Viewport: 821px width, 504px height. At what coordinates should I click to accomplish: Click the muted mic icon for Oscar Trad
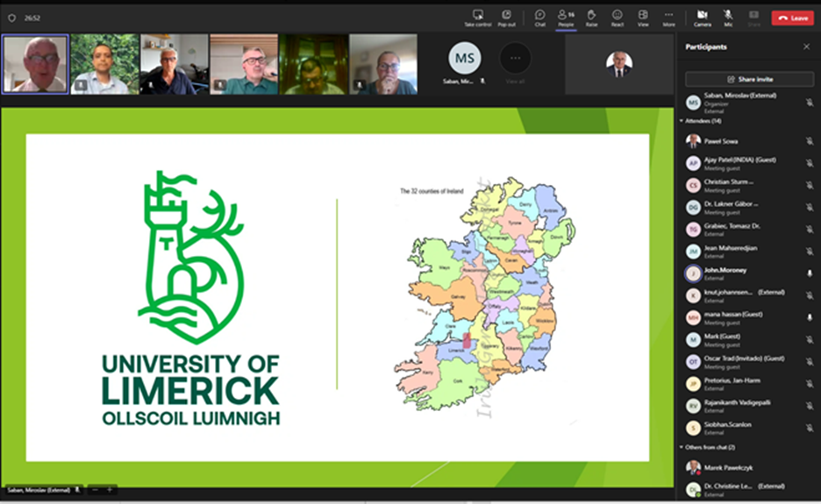(810, 362)
